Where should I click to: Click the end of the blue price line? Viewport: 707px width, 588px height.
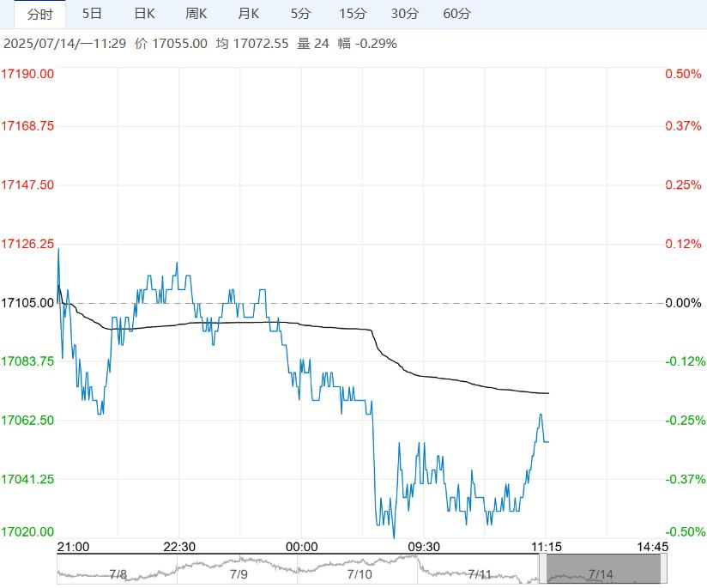(x=548, y=441)
